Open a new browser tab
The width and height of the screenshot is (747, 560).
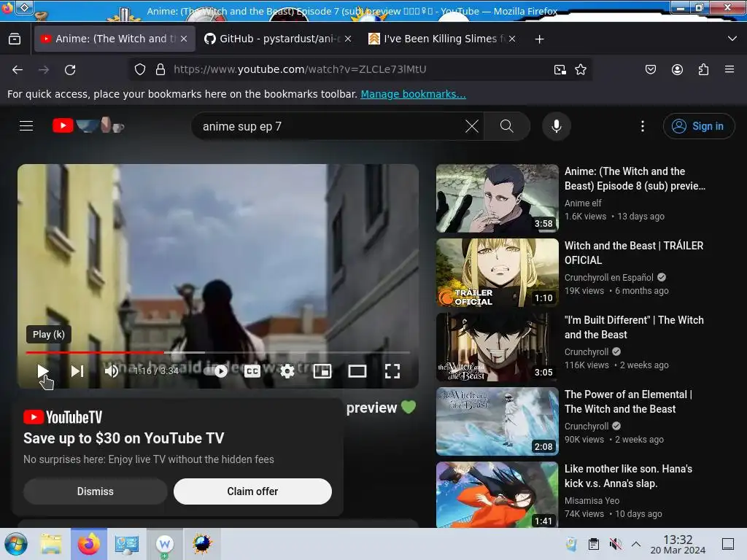point(539,39)
